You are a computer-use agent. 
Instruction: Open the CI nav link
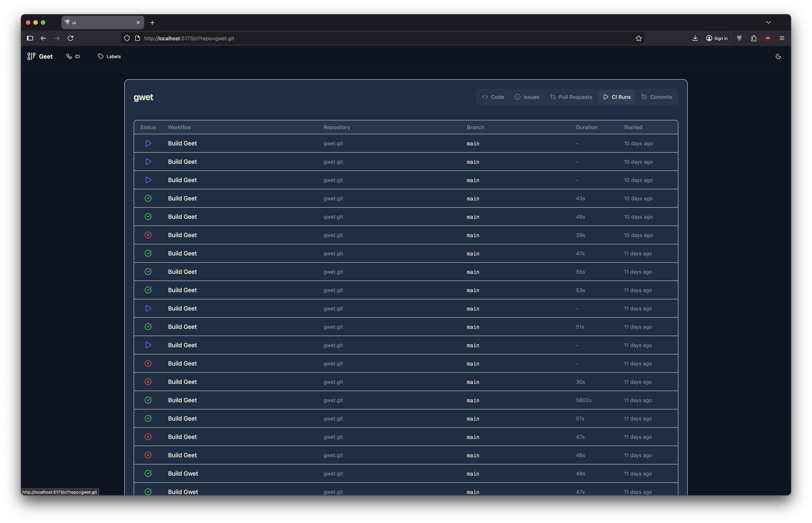[x=73, y=56]
